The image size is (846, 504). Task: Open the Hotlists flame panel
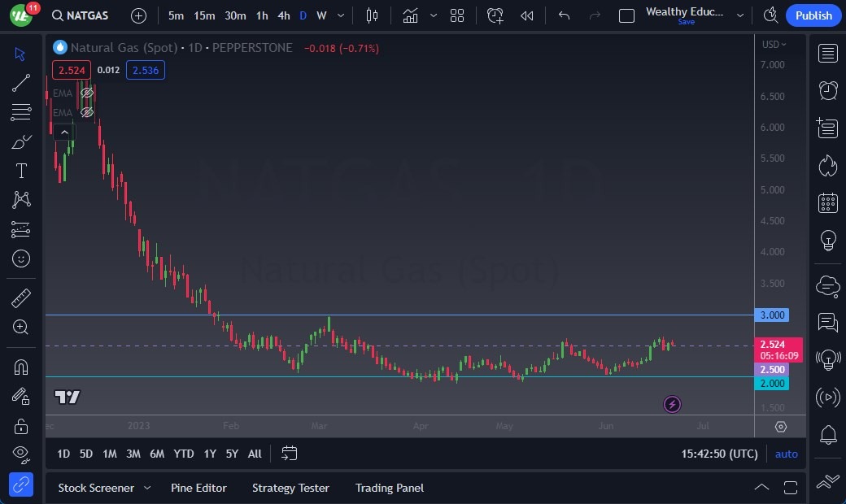(x=827, y=166)
